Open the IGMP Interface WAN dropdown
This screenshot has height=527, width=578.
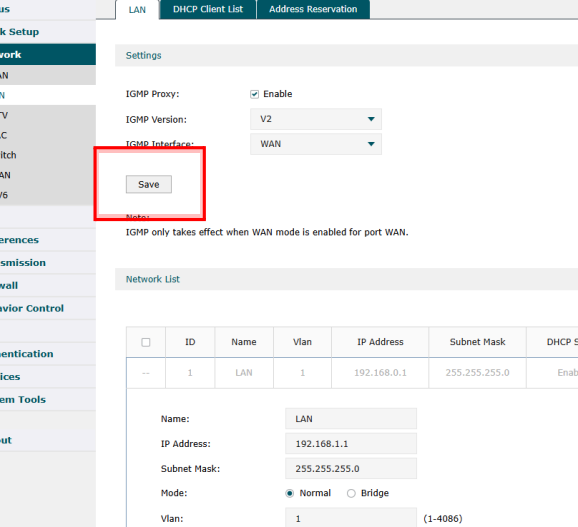pos(316,144)
